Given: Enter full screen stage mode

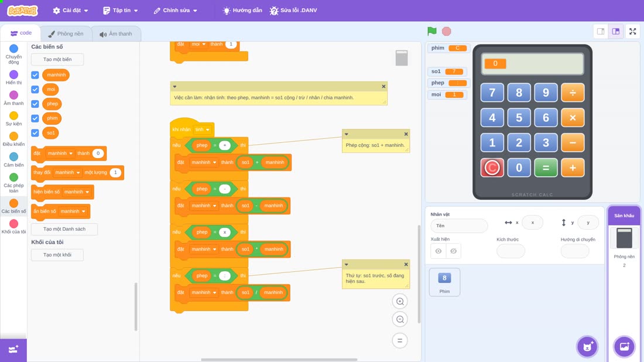Looking at the screenshot, I should [x=632, y=32].
